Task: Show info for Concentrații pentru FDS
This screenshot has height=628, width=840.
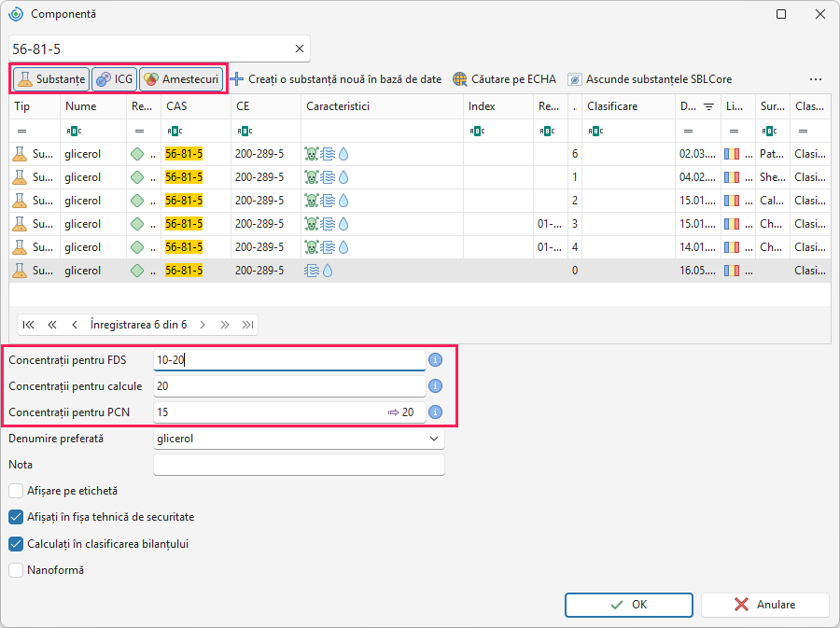Action: [x=436, y=360]
